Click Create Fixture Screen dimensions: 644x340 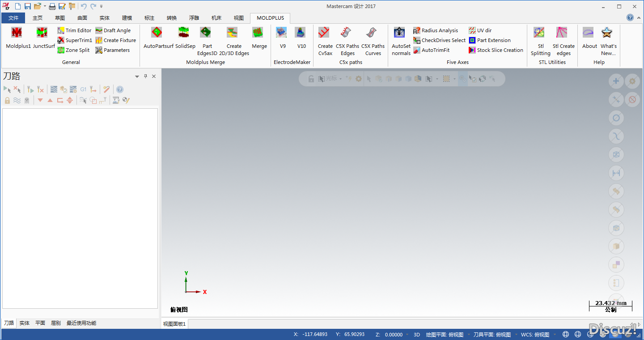tap(115, 40)
